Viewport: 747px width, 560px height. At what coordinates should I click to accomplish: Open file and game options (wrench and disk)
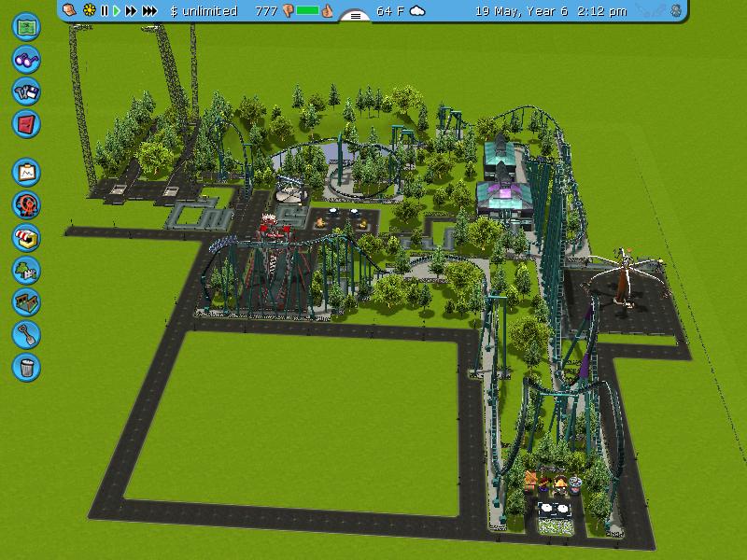tap(26, 91)
